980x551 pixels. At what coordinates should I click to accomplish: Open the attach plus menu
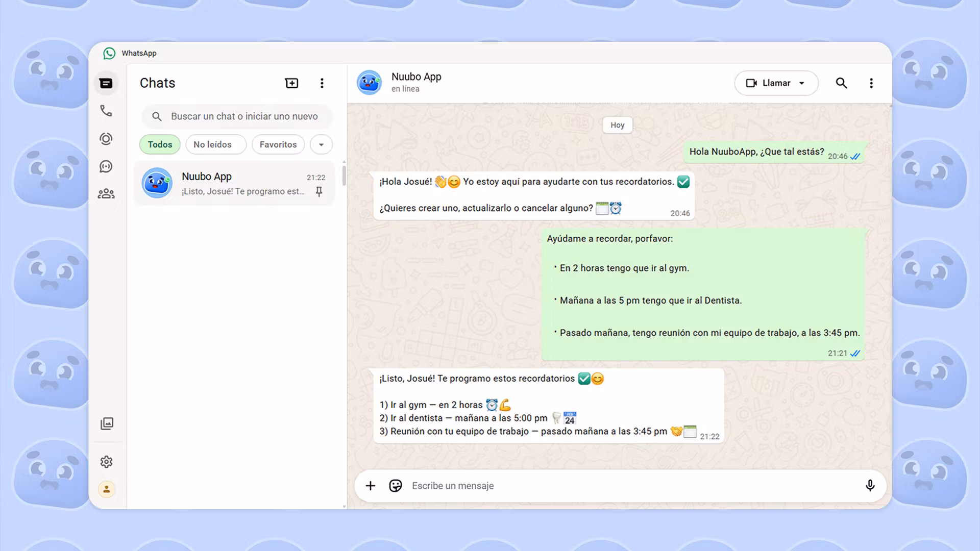coord(371,486)
